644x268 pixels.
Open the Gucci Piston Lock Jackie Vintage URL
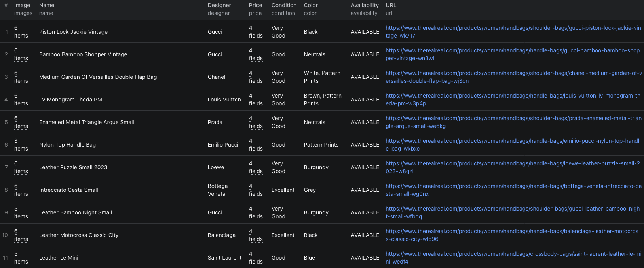point(513,32)
